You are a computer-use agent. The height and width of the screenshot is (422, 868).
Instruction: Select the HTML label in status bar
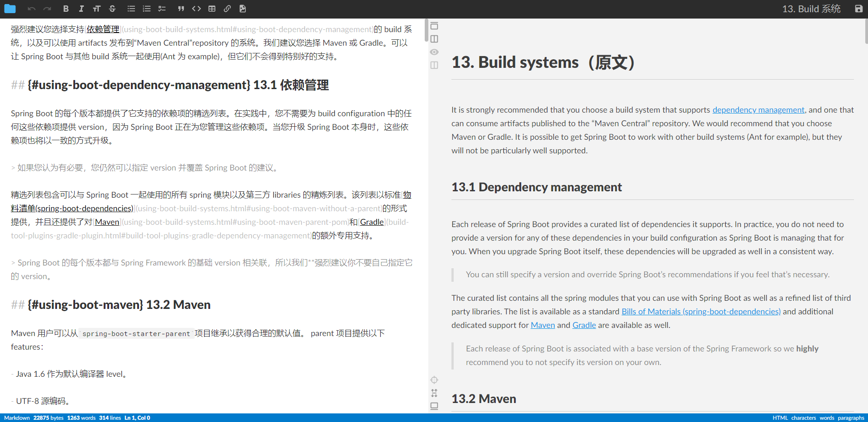tap(780, 417)
